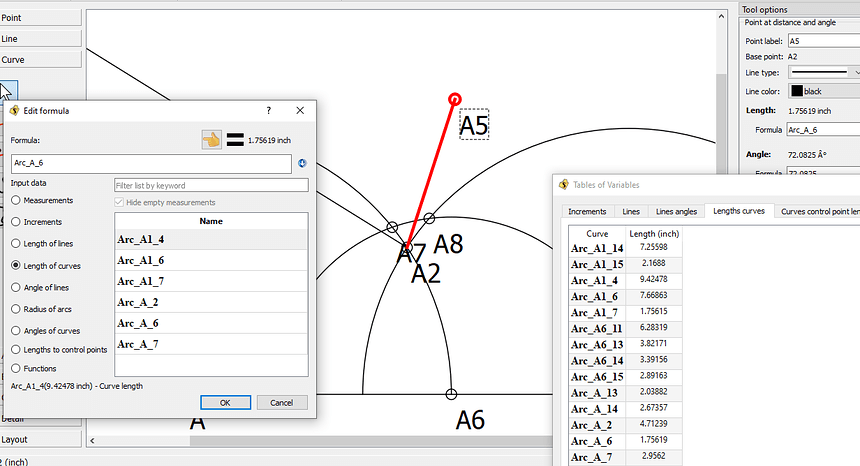Select the Functions radio button

(16, 368)
